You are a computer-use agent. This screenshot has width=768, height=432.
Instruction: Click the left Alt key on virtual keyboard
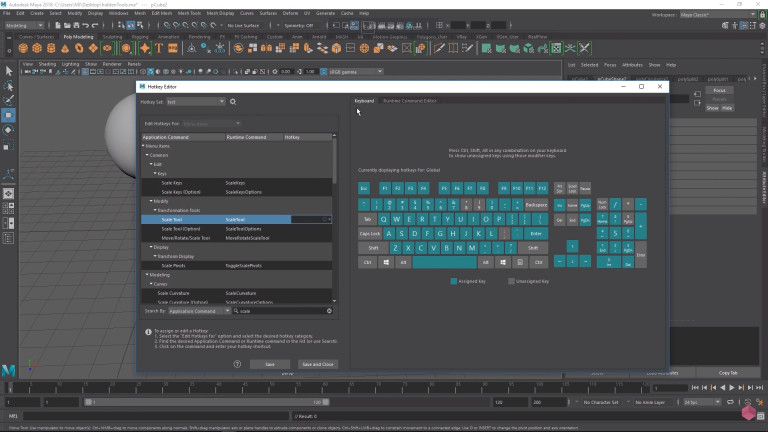pyautogui.click(x=403, y=263)
